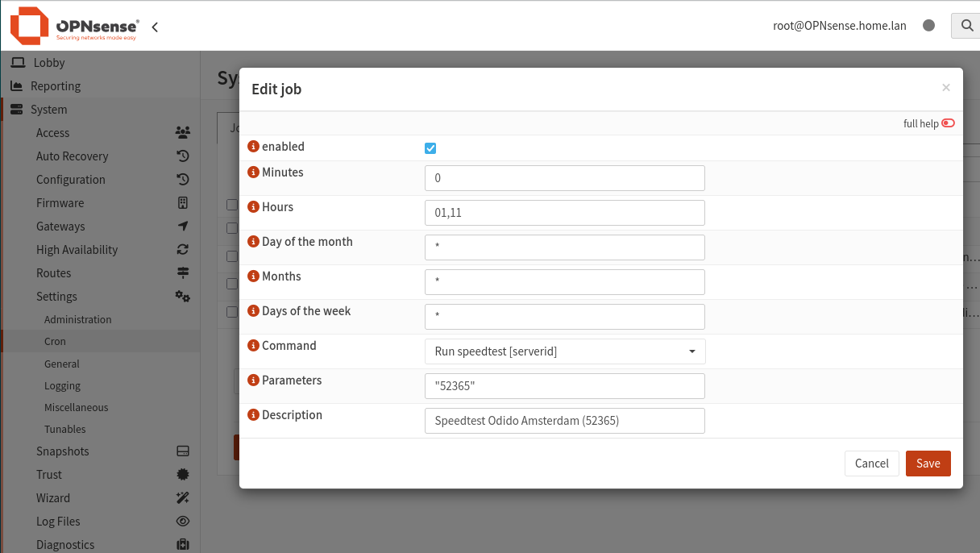This screenshot has height=553, width=980.
Task: Click the Settings gears icon
Action: click(183, 297)
